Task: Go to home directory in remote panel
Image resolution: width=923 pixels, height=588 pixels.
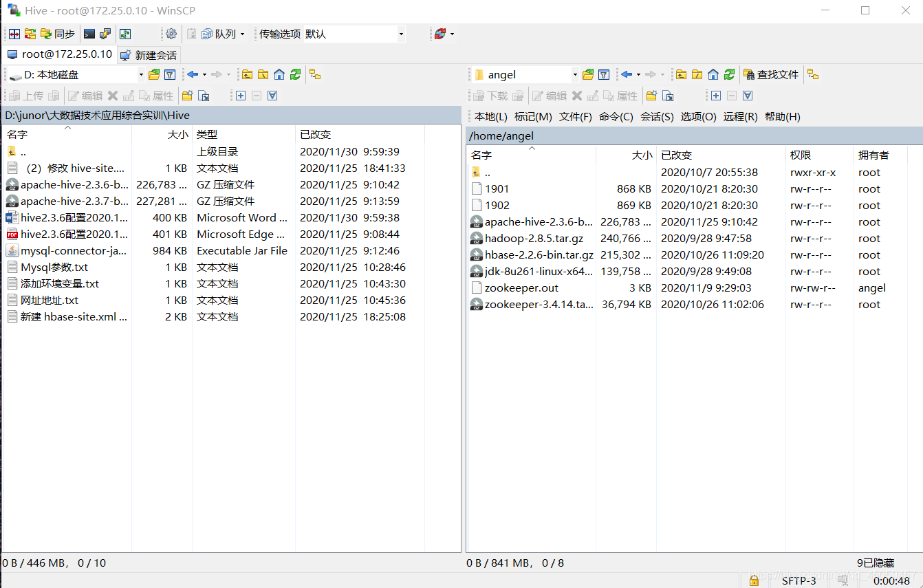Action: pyautogui.click(x=713, y=74)
